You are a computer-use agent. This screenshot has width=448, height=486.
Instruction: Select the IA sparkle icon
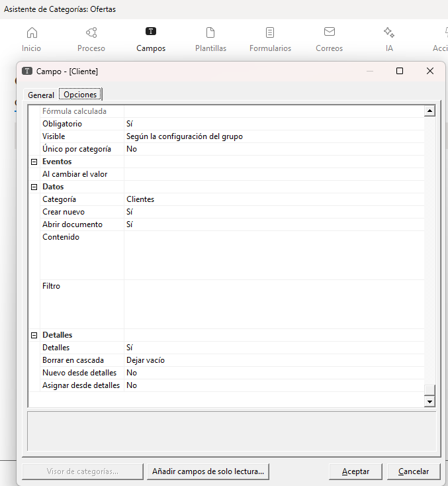pyautogui.click(x=389, y=32)
